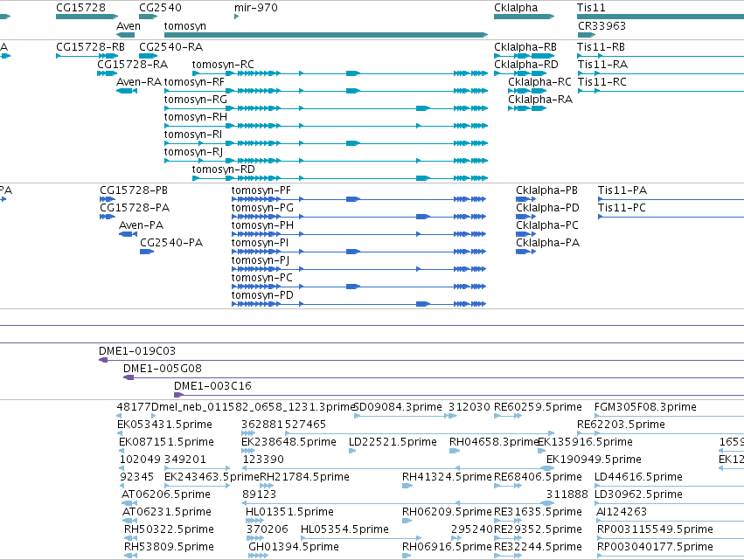Click the Tis11-PC protein label

(622, 208)
